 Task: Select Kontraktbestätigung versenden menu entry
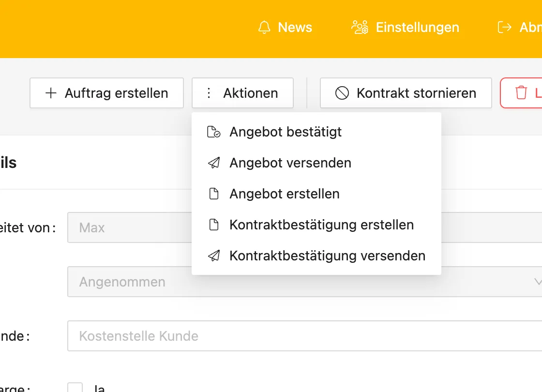[x=316, y=256]
